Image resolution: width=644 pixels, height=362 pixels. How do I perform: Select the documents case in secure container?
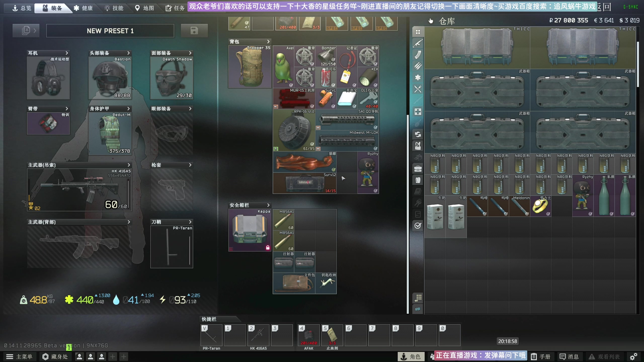pos(294,283)
